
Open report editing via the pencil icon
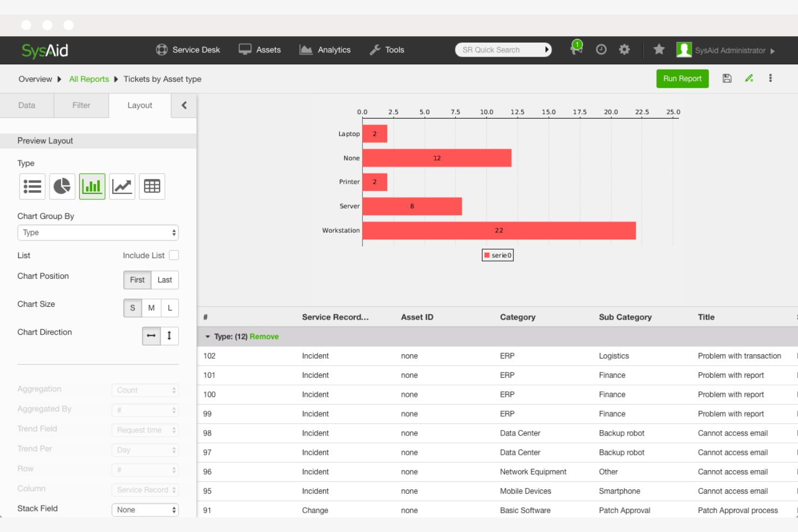pos(749,78)
